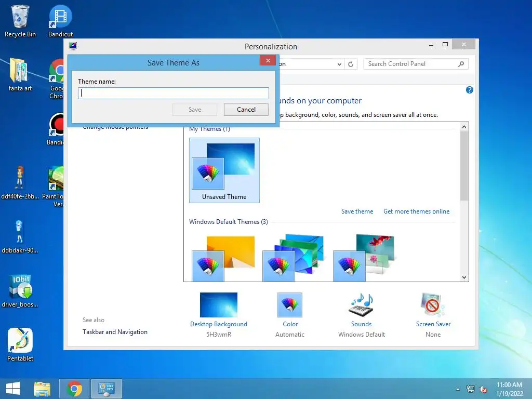
Task: Select the Unsaved Theme thumbnail
Action: click(x=224, y=170)
